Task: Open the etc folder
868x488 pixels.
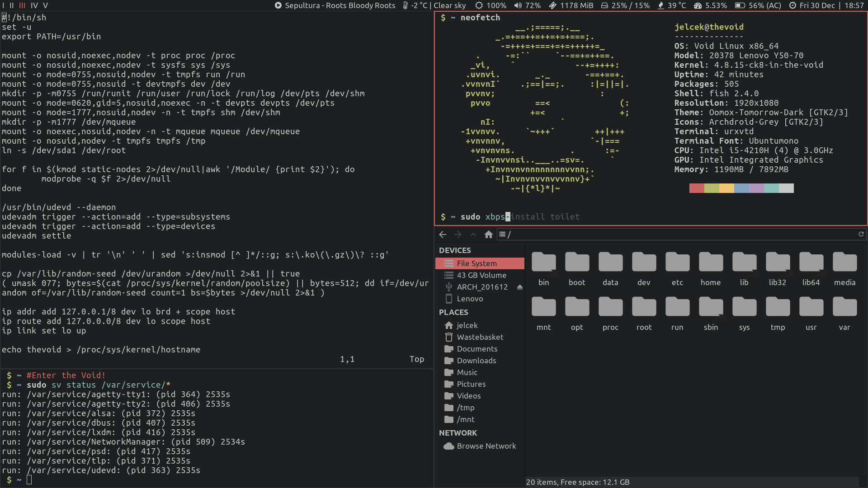Action: click(677, 269)
